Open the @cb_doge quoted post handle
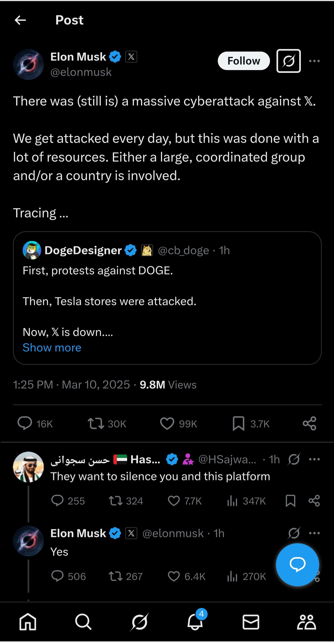 tap(183, 251)
